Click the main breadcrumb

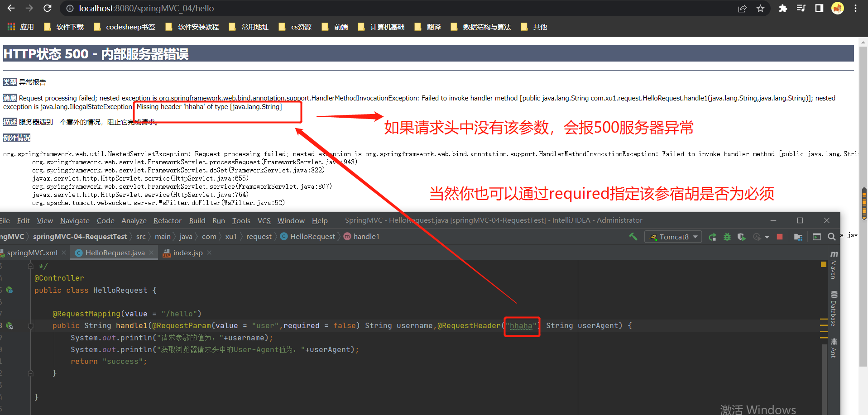[163, 236]
